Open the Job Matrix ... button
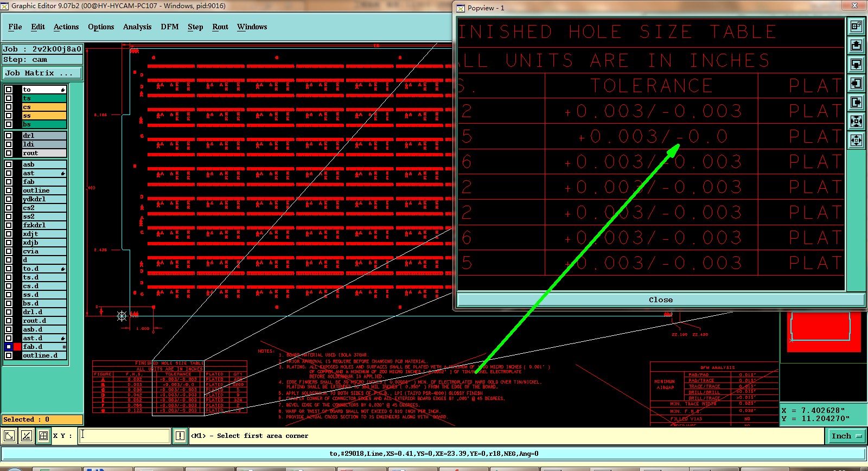 point(42,73)
